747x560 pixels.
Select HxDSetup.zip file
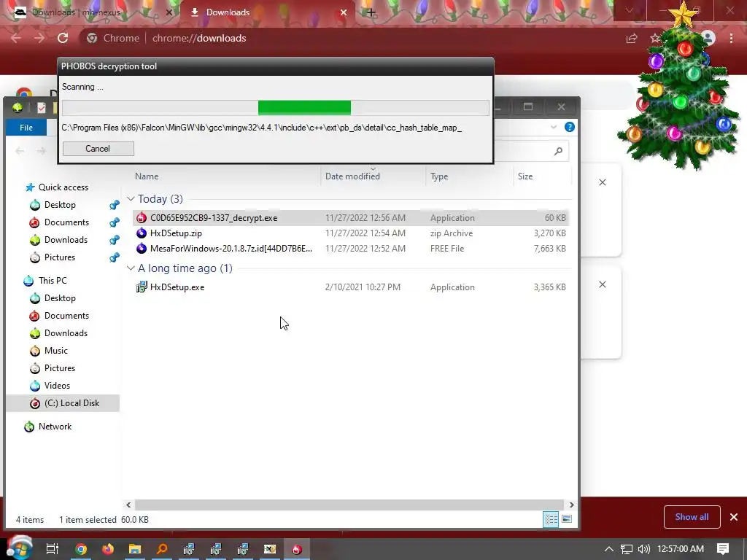pyautogui.click(x=351, y=233)
